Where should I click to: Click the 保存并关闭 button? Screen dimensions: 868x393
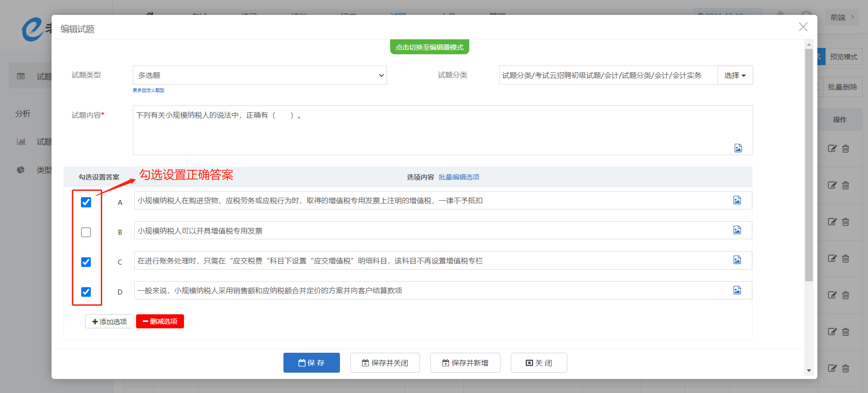click(385, 363)
